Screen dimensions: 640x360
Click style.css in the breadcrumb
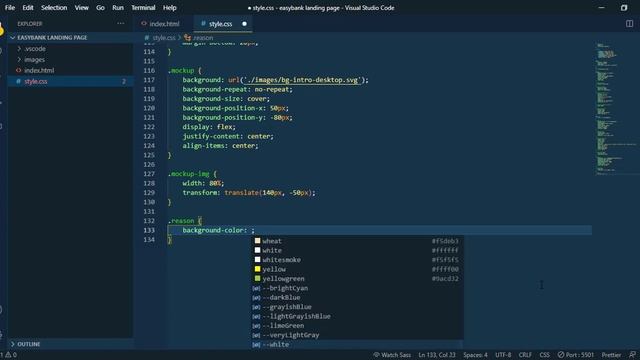[164, 38]
